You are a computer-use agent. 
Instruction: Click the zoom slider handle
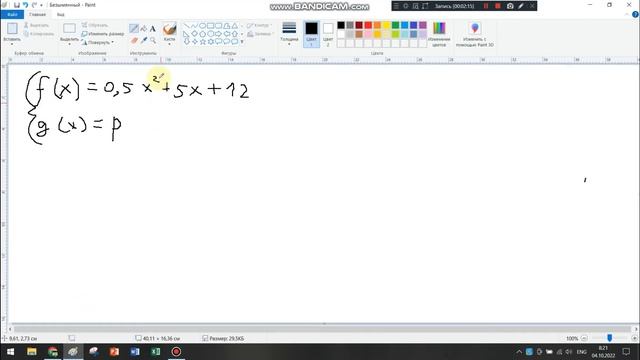click(x=609, y=338)
